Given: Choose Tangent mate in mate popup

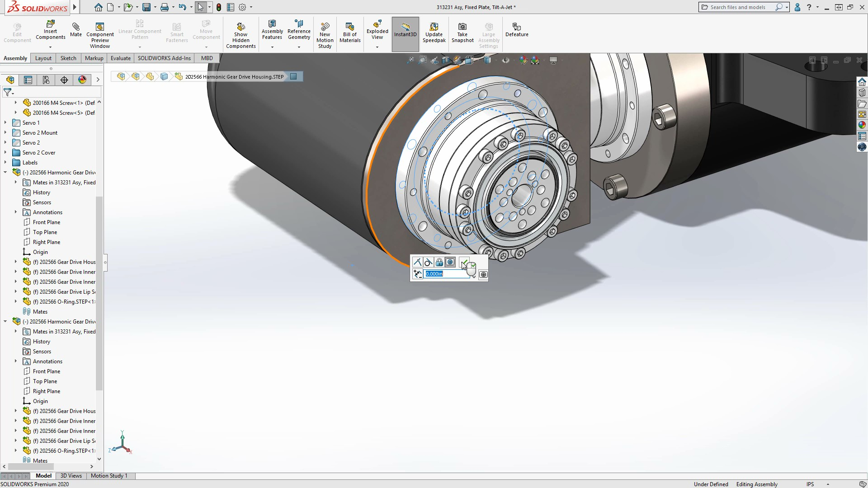Looking at the screenshot, I should [x=428, y=262].
